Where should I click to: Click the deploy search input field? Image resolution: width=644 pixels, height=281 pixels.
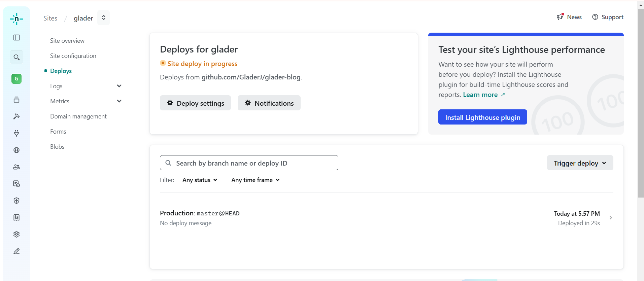[x=249, y=163]
